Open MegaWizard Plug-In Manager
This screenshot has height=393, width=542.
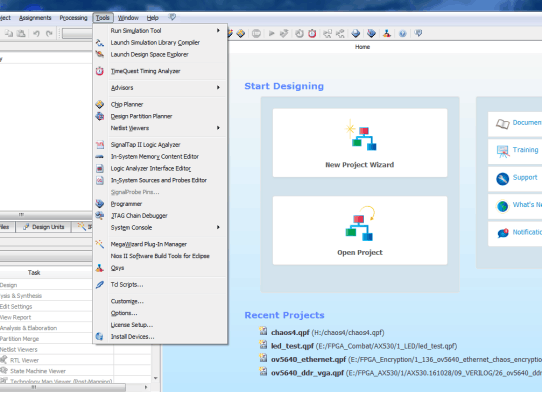pos(149,244)
